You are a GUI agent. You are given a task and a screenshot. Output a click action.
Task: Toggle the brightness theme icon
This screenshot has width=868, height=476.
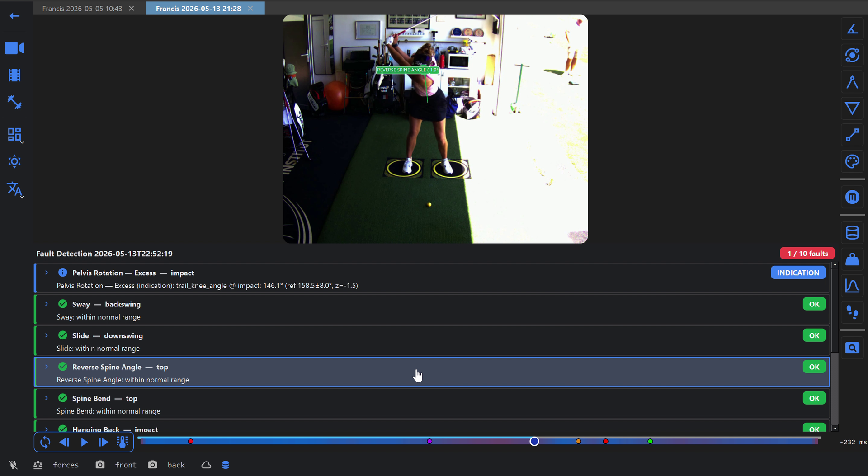pyautogui.click(x=14, y=161)
